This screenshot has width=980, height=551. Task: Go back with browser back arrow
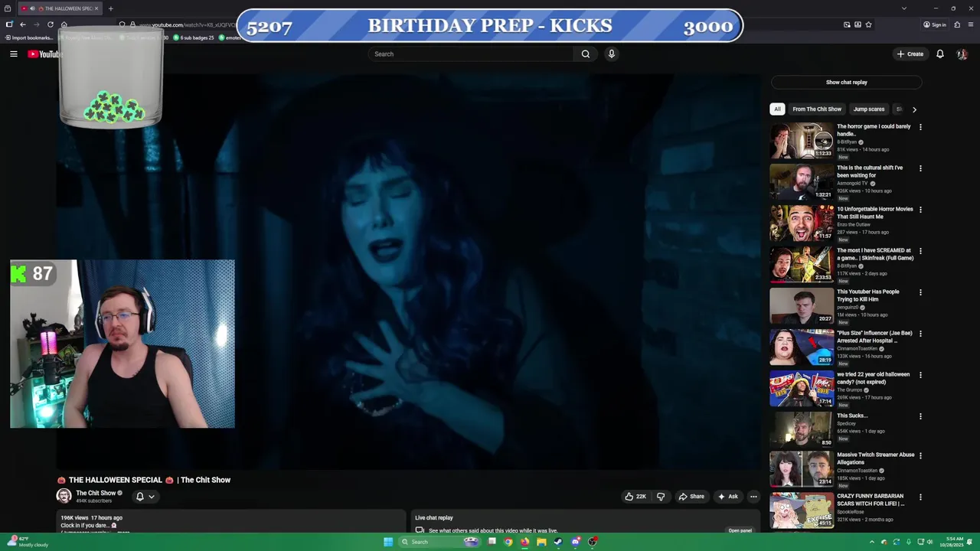coord(22,24)
